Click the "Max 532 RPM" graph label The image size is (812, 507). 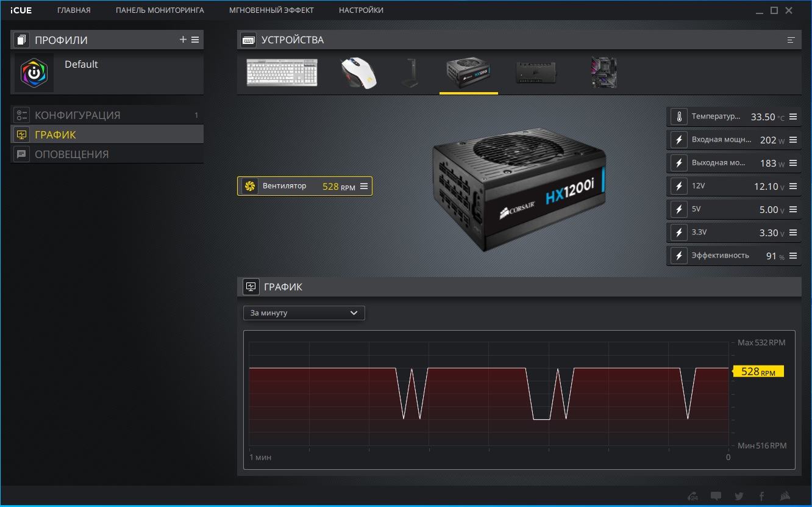761,342
